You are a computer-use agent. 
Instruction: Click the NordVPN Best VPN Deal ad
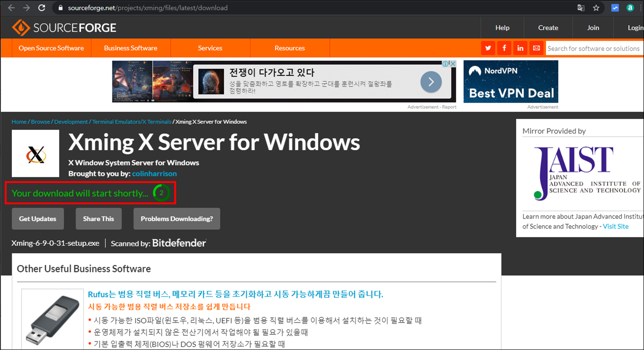pyautogui.click(x=511, y=82)
